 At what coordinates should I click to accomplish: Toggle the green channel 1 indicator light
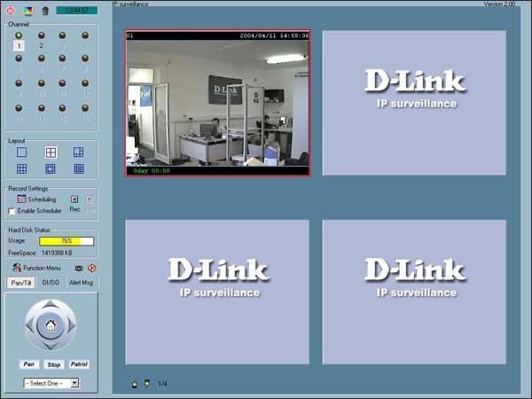click(x=19, y=35)
